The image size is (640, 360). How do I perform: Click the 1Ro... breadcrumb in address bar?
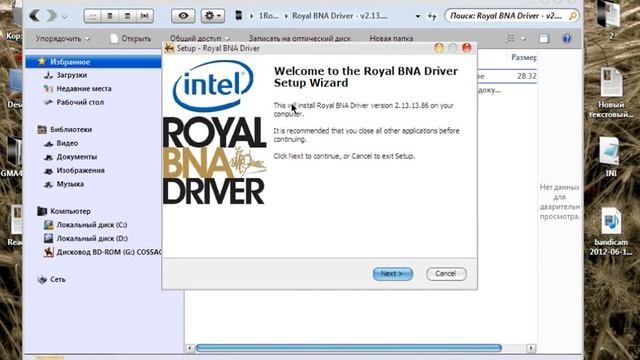point(268,16)
